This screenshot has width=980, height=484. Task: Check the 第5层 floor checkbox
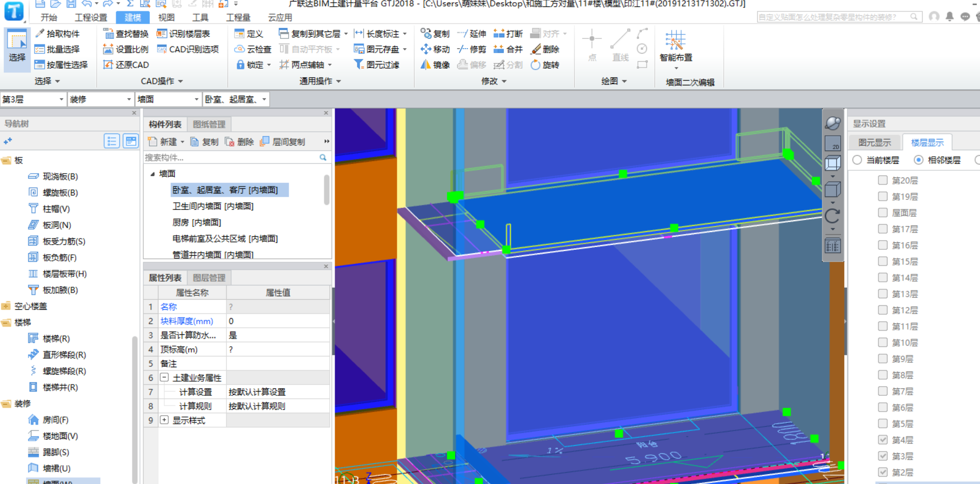(x=883, y=423)
